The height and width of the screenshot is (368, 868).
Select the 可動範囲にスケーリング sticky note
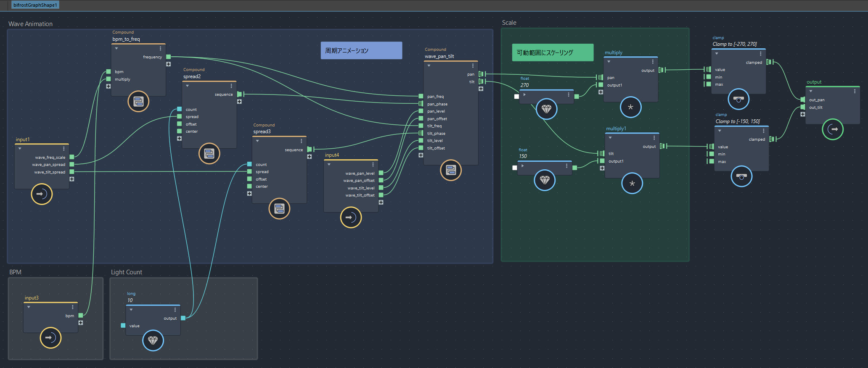click(553, 53)
